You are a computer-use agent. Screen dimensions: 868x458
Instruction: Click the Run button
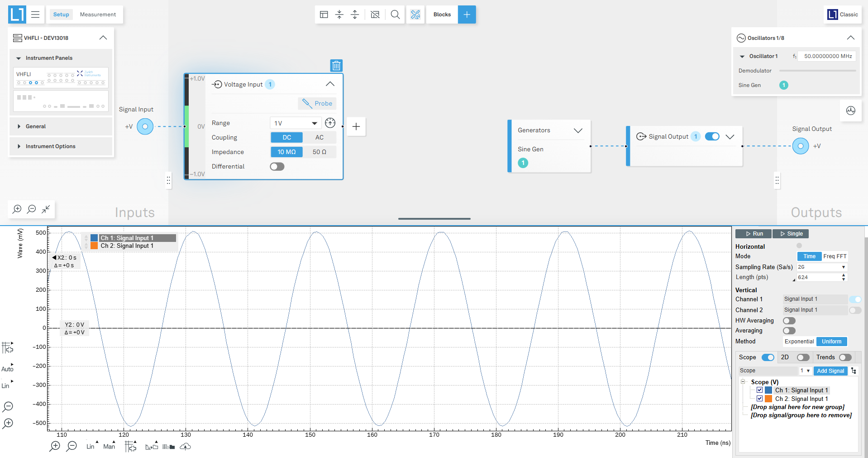point(754,234)
